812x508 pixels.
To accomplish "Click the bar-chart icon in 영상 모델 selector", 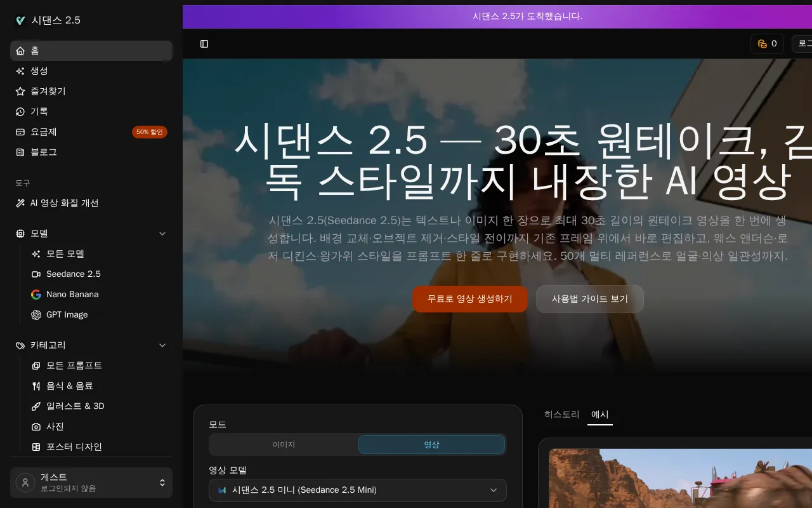I will 222,490.
